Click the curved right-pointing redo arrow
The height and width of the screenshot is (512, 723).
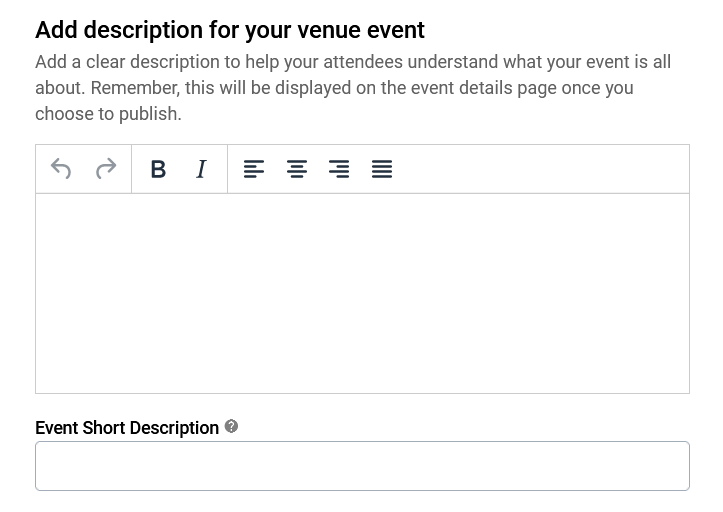106,169
